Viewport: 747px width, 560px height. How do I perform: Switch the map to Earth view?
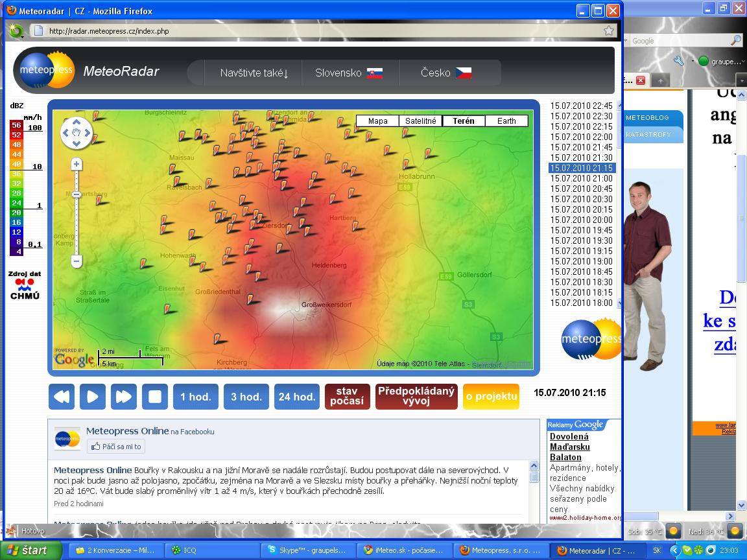pos(506,121)
